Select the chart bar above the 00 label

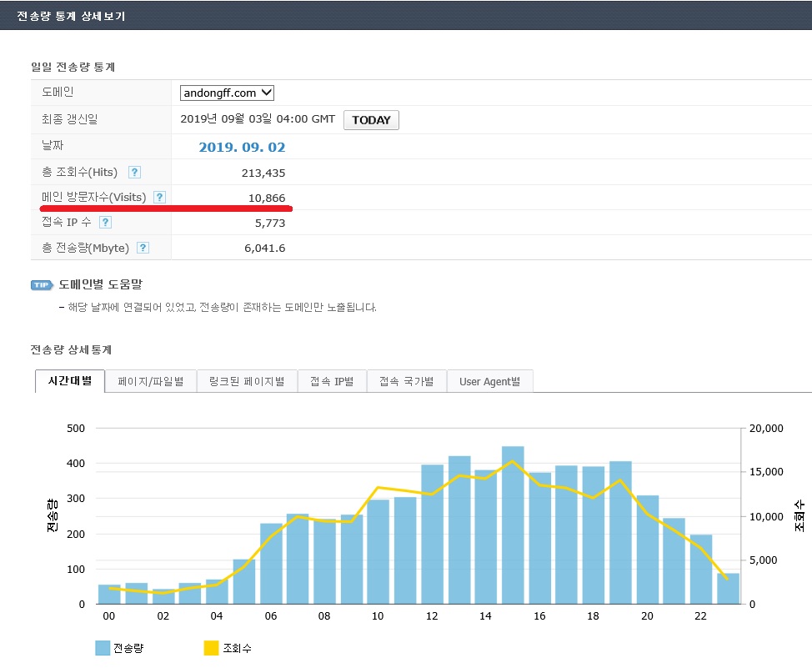[109, 594]
